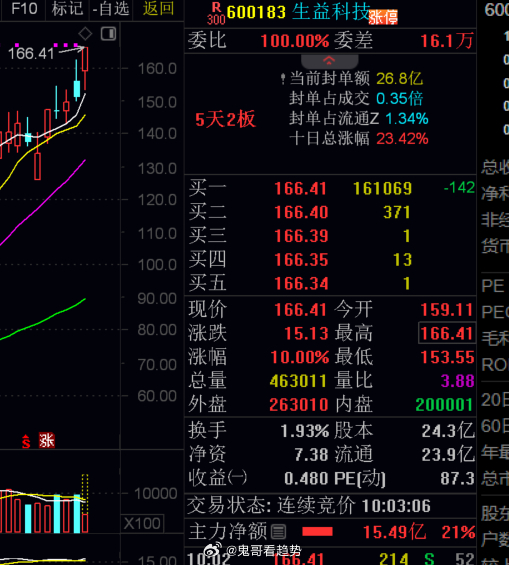Click the 涨幅 value 10.00%
Image resolution: width=509 pixels, height=565 pixels.
coord(300,357)
